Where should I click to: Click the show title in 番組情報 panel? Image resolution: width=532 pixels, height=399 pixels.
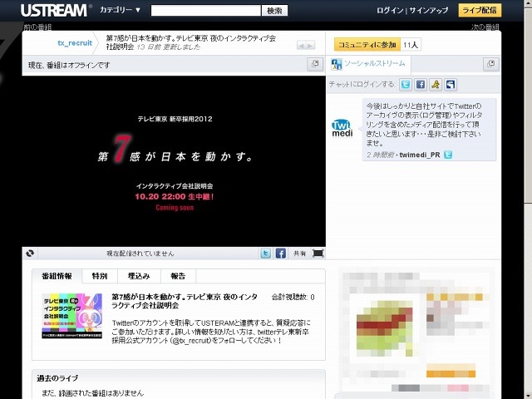click(x=185, y=301)
